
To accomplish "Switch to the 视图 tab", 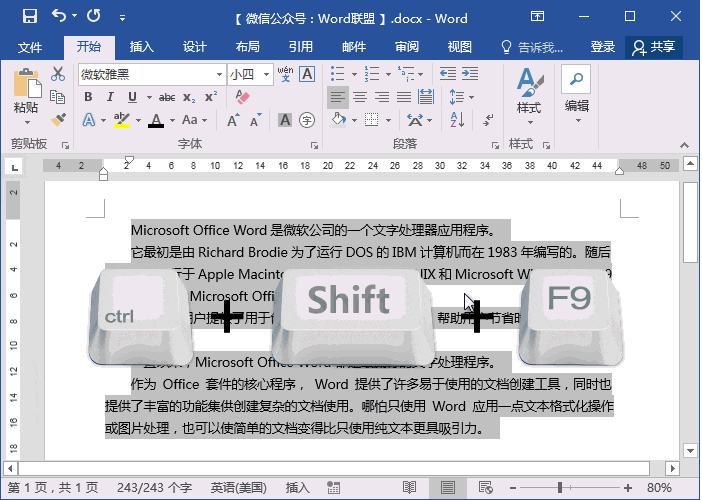I will (460, 47).
